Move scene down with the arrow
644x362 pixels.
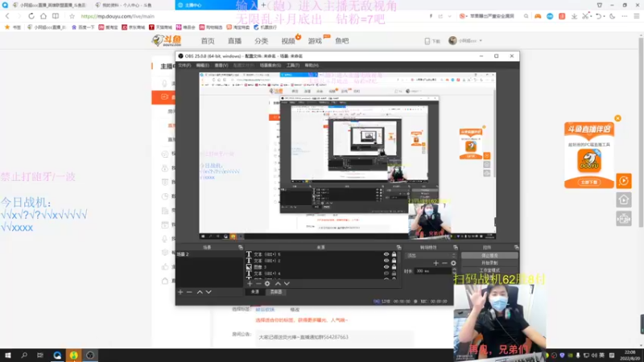click(x=208, y=292)
